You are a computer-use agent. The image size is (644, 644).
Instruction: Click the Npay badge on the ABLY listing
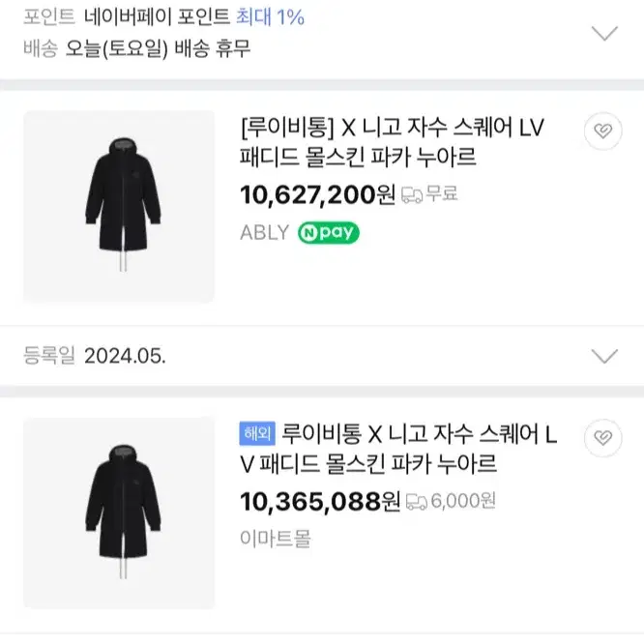point(329,232)
